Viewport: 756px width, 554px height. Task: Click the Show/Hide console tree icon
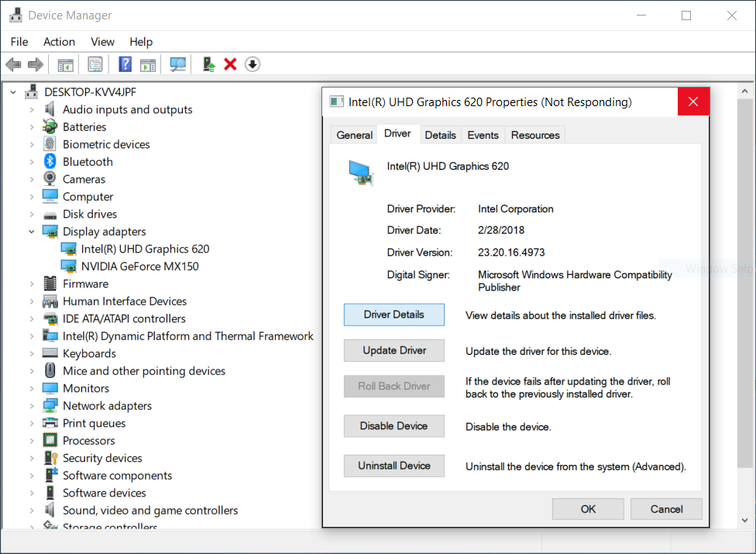[x=66, y=64]
